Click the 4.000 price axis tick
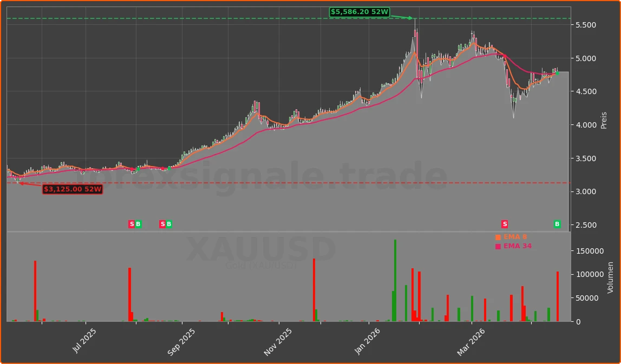The width and height of the screenshot is (621, 364). 585,125
